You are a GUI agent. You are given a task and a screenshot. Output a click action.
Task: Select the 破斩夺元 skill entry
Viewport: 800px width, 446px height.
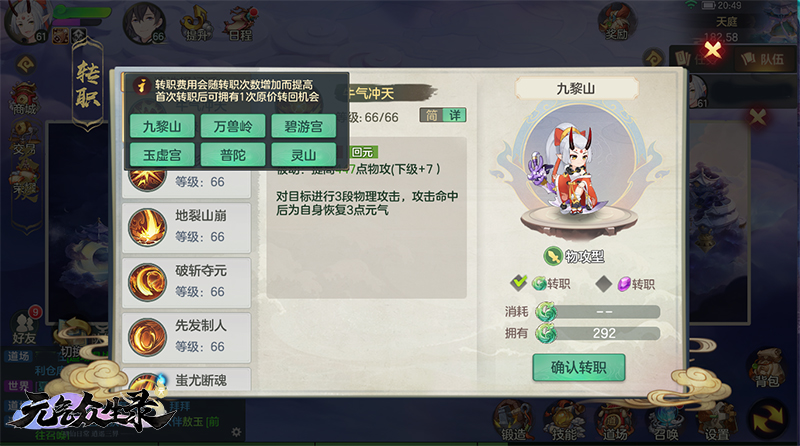[x=187, y=282]
